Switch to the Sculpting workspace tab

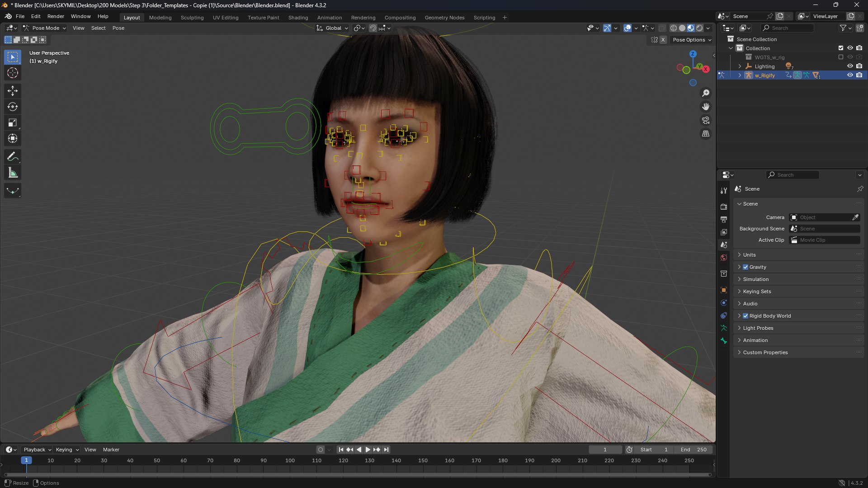(192, 18)
